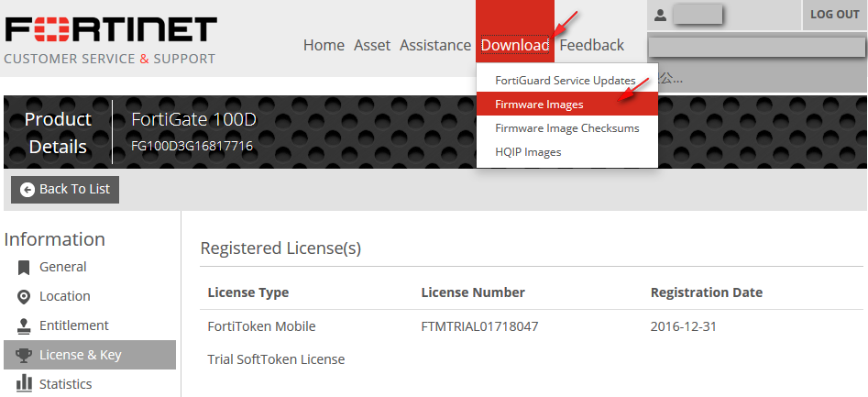Click the Location pin icon
The width and height of the screenshot is (868, 397).
24,297
